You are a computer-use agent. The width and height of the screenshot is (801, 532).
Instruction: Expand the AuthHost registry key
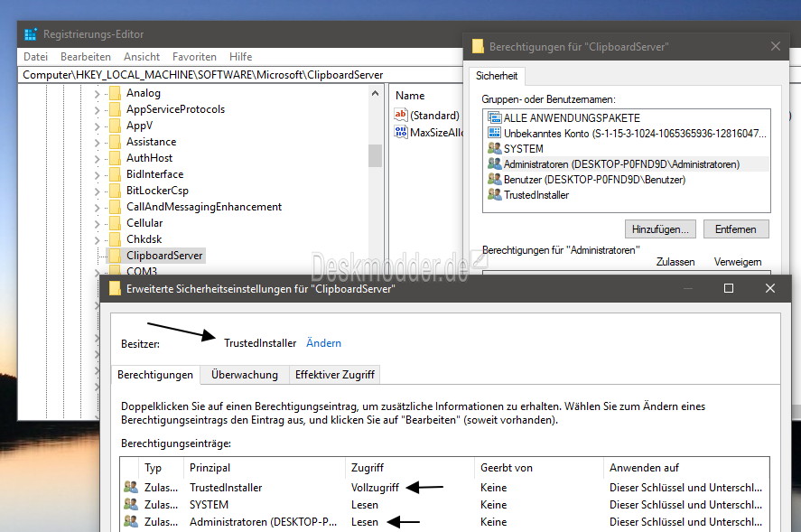[97, 159]
